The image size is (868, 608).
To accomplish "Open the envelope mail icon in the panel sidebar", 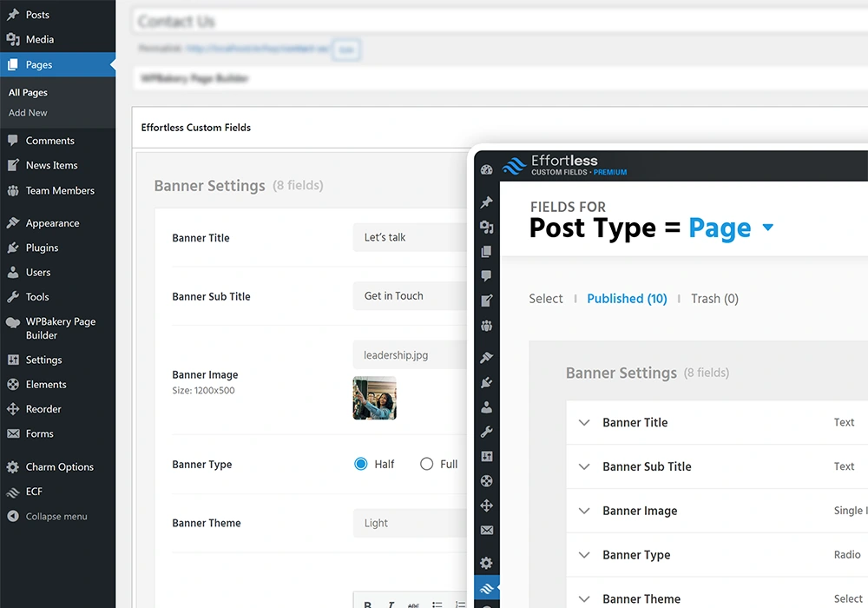I will [x=487, y=530].
